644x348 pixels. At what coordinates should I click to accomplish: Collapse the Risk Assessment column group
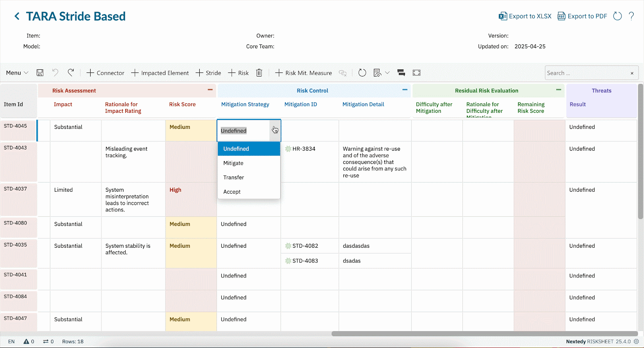[x=210, y=90]
